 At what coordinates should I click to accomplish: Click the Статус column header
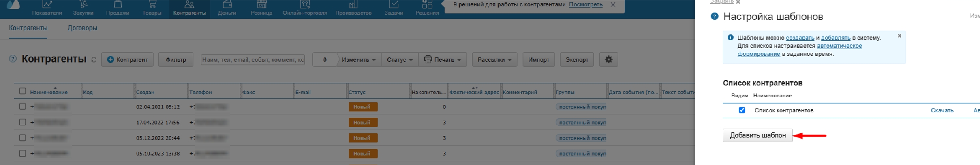point(357,92)
